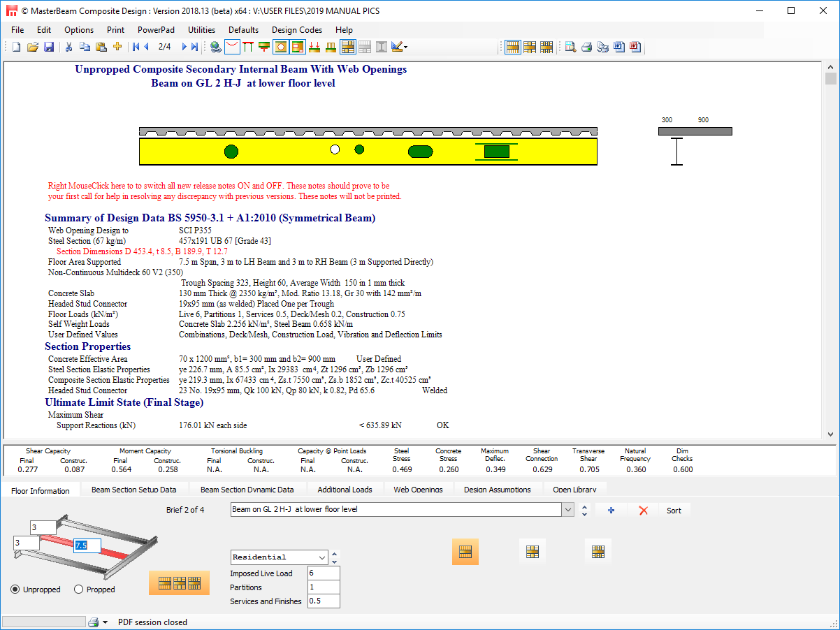
Task: Open the Design Codes menu
Action: [296, 30]
